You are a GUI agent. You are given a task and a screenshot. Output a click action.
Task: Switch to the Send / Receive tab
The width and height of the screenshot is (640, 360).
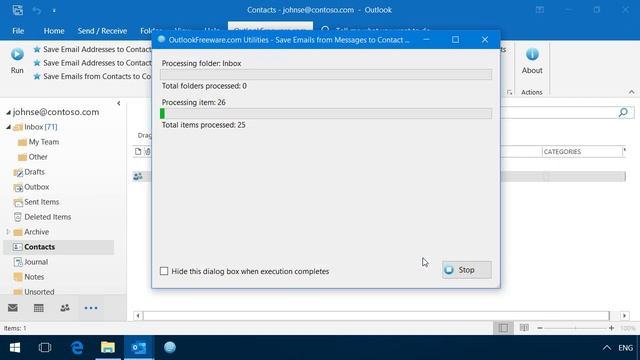(102, 31)
